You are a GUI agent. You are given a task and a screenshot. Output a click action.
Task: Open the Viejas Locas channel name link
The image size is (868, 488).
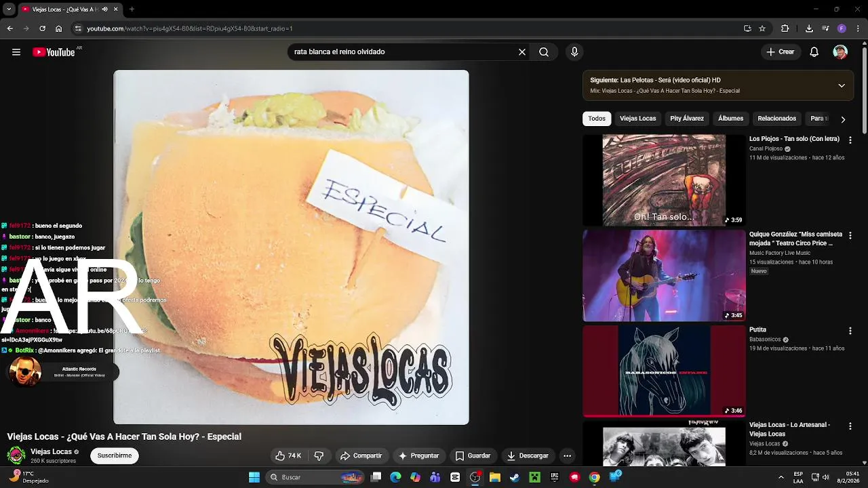(51, 451)
